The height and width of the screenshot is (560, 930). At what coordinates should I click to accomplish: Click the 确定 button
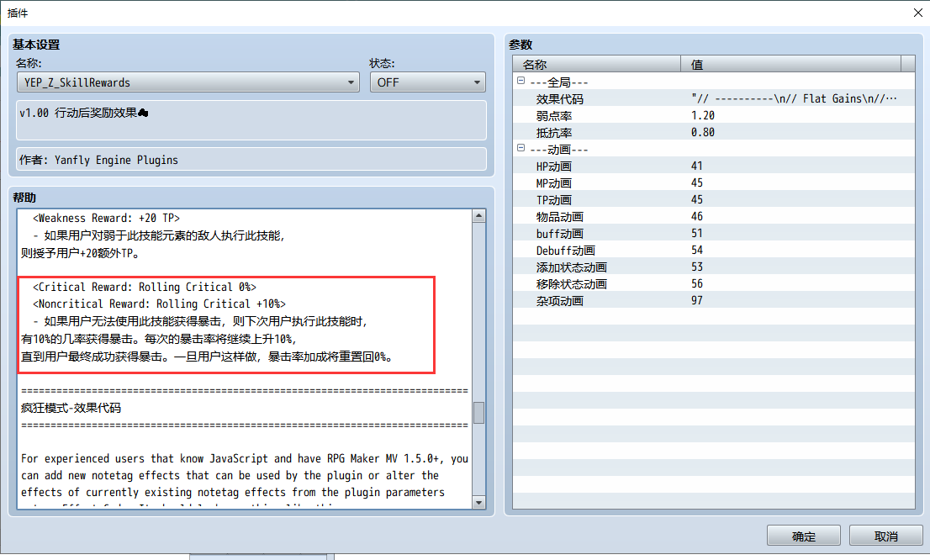click(x=804, y=536)
